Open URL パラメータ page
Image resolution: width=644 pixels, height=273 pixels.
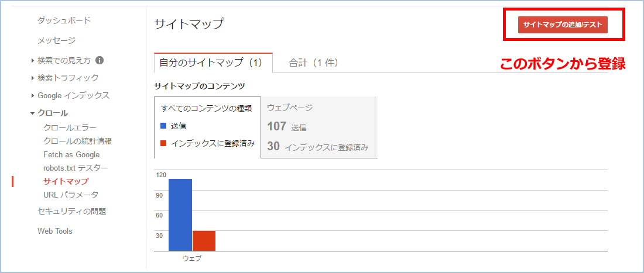pyautogui.click(x=71, y=195)
